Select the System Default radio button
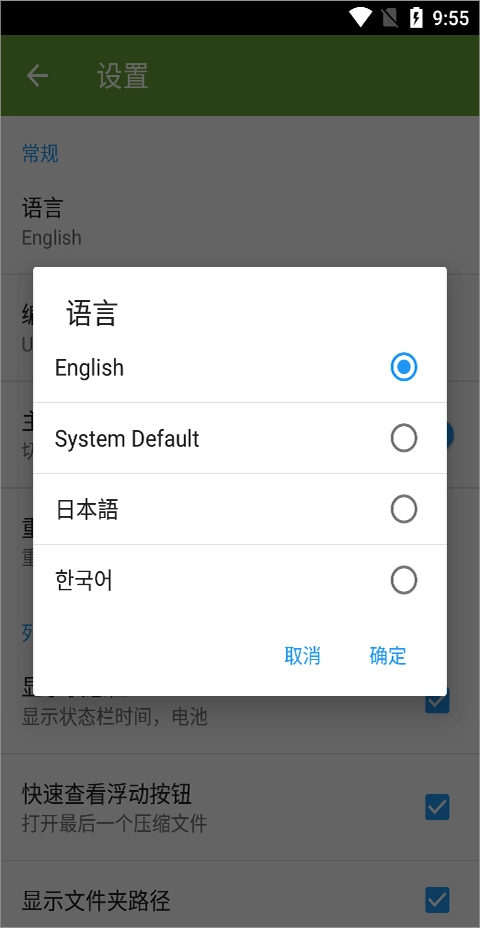This screenshot has width=480, height=928. pyautogui.click(x=404, y=439)
